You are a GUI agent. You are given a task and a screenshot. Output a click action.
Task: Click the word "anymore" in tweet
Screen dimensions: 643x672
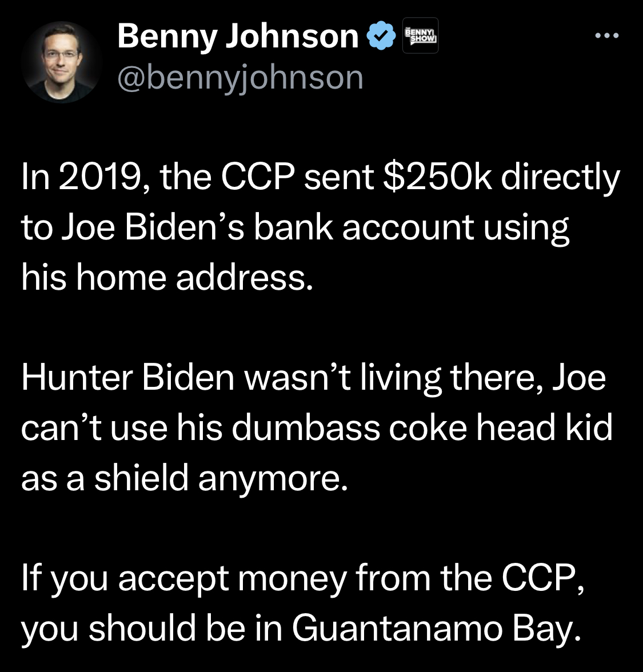(x=271, y=479)
